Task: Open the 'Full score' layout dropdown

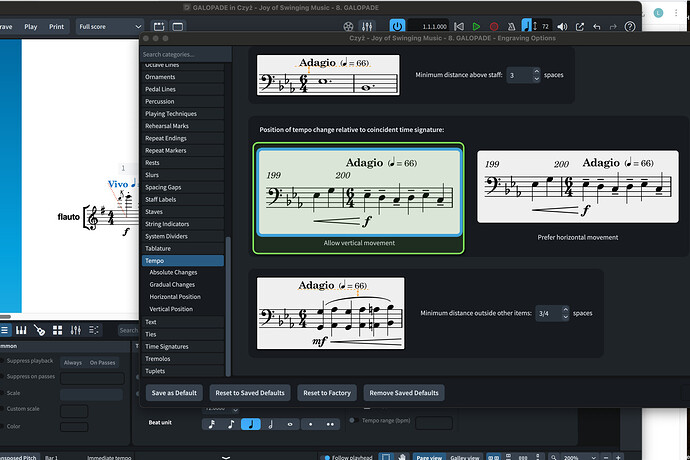Action: (x=108, y=27)
